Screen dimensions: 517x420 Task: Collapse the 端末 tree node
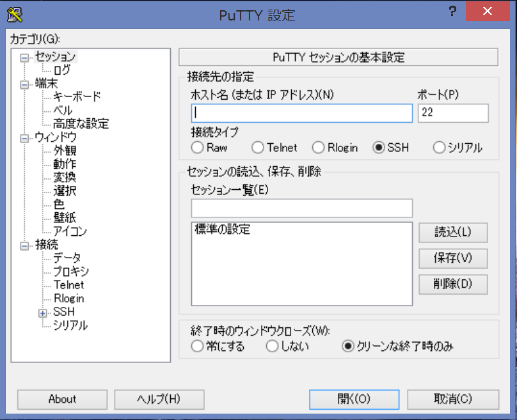coord(24,84)
